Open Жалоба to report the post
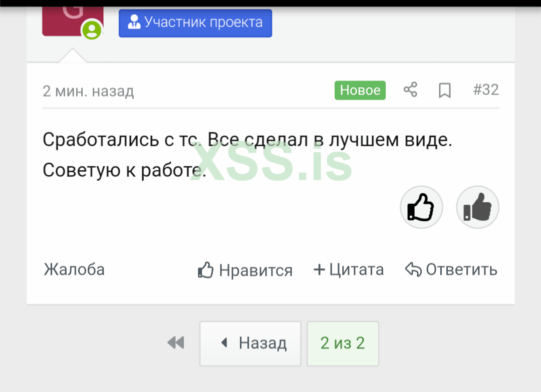This screenshot has width=541, height=392. pos(74,269)
